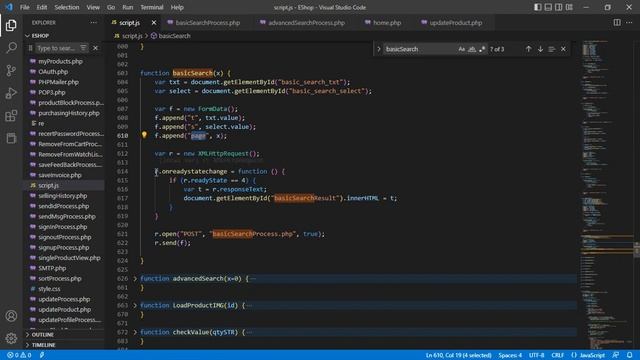Open the File menu
This screenshot has height=360, width=640.
coord(24,7)
